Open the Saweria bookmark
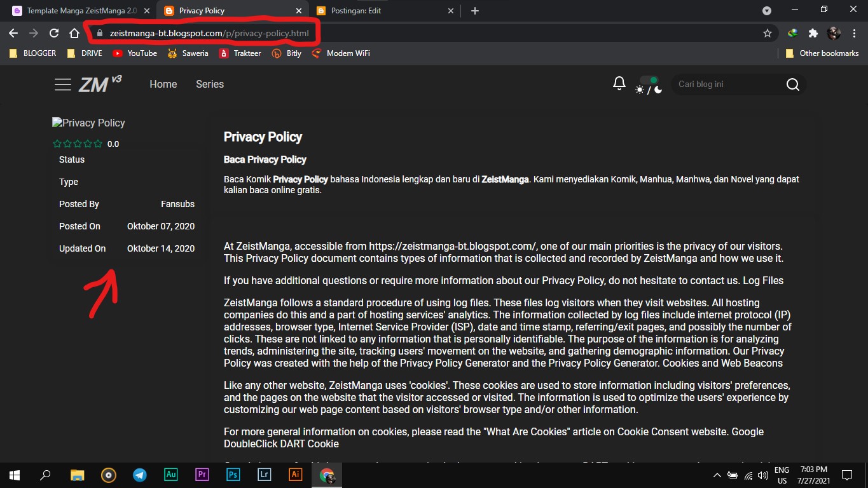The image size is (868, 488). (188, 53)
